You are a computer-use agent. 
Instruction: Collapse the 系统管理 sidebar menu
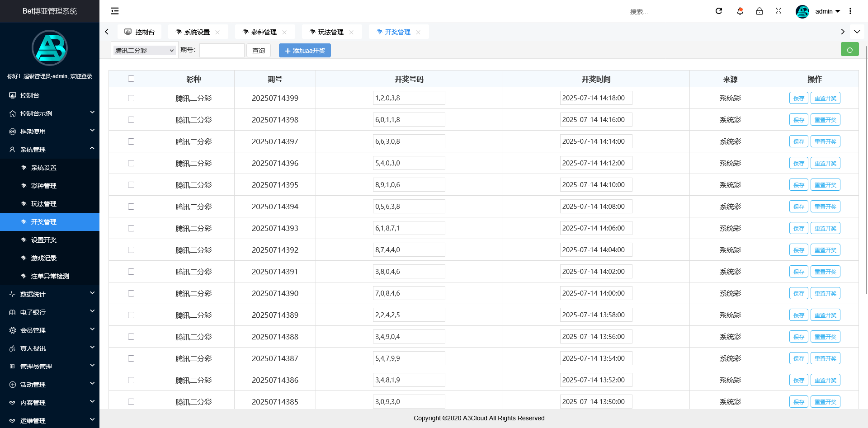coord(50,150)
